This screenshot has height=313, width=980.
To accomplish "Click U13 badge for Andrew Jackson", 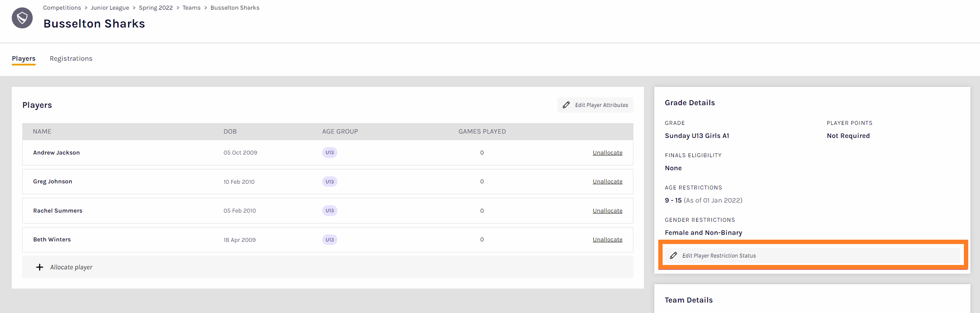I will click(x=330, y=153).
